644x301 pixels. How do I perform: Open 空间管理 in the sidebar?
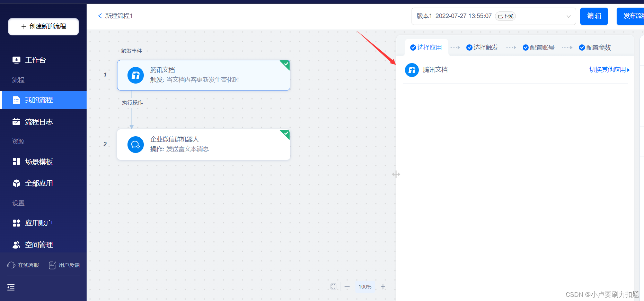click(x=43, y=245)
